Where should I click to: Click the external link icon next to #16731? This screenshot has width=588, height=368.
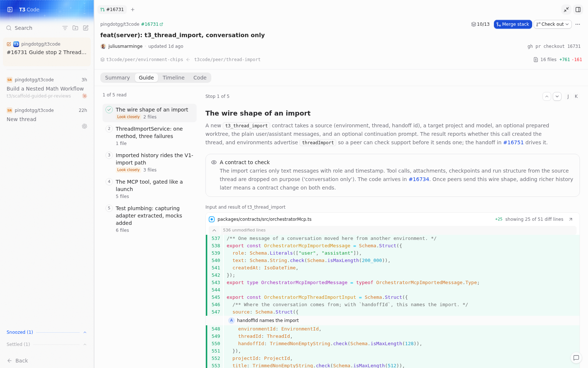pos(161,24)
